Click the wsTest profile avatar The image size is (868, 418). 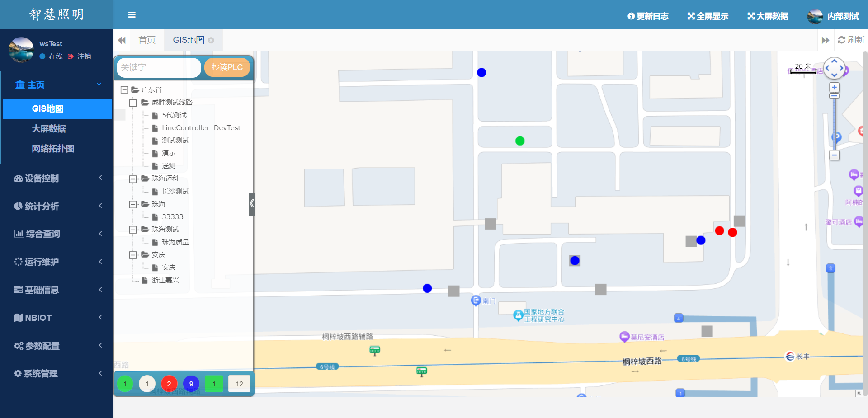click(x=21, y=50)
